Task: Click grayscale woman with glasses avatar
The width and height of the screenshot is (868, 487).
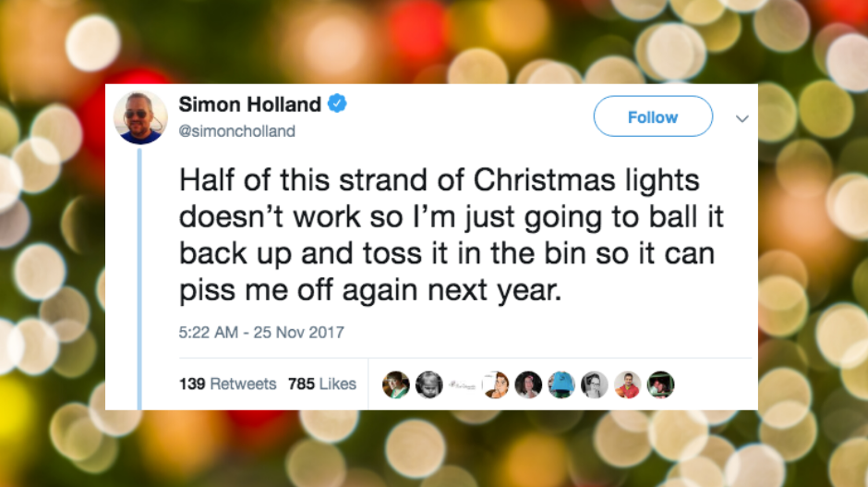Action: click(594, 384)
